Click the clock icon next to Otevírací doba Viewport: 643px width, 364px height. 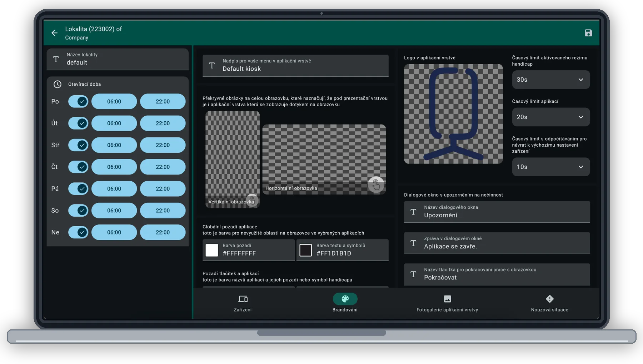(58, 84)
